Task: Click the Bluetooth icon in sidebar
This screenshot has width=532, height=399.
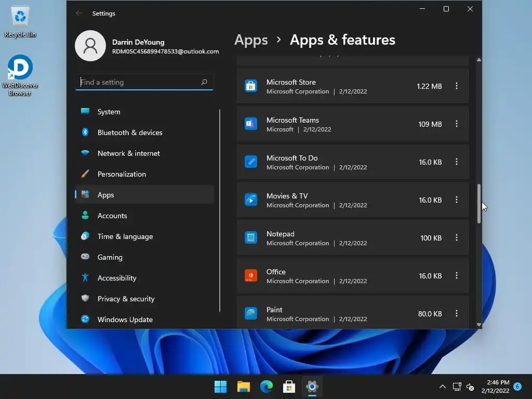Action: pos(85,132)
